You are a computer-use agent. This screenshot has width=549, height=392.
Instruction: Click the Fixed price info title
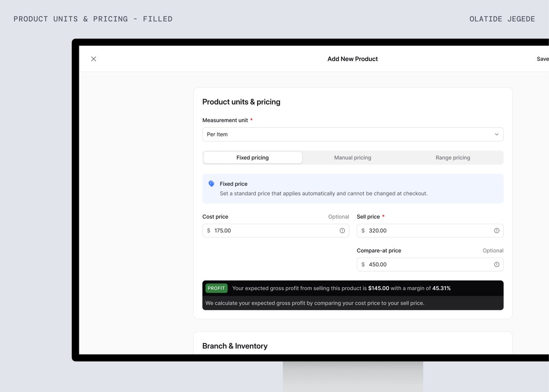(233, 184)
